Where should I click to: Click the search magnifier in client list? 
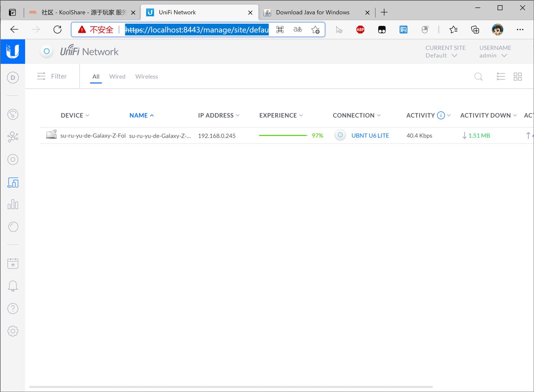(x=478, y=77)
